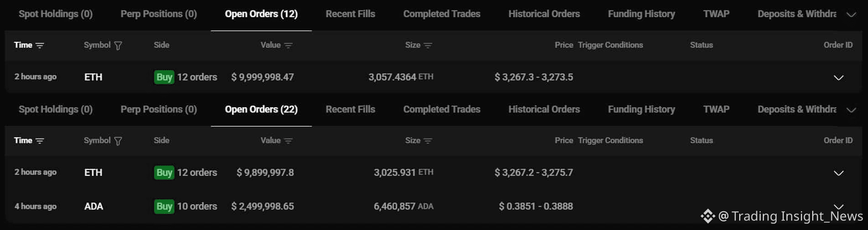Expand the ETH $9,899,997.8 order row

[x=838, y=173]
